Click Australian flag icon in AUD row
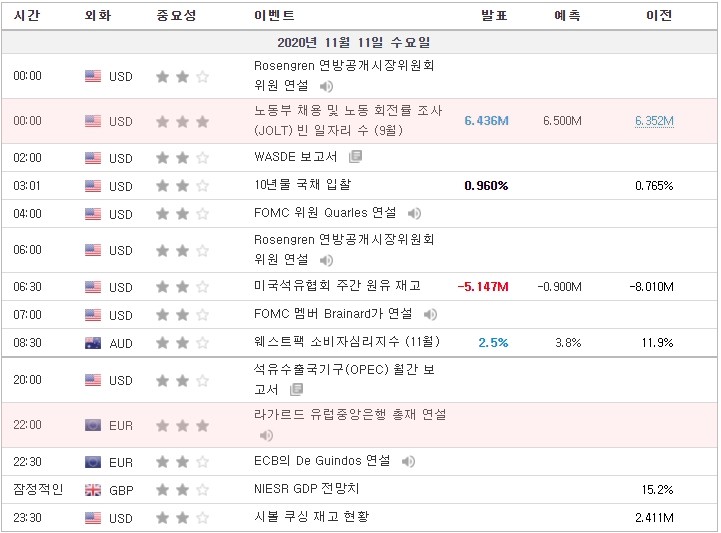721x533 pixels. tap(93, 343)
